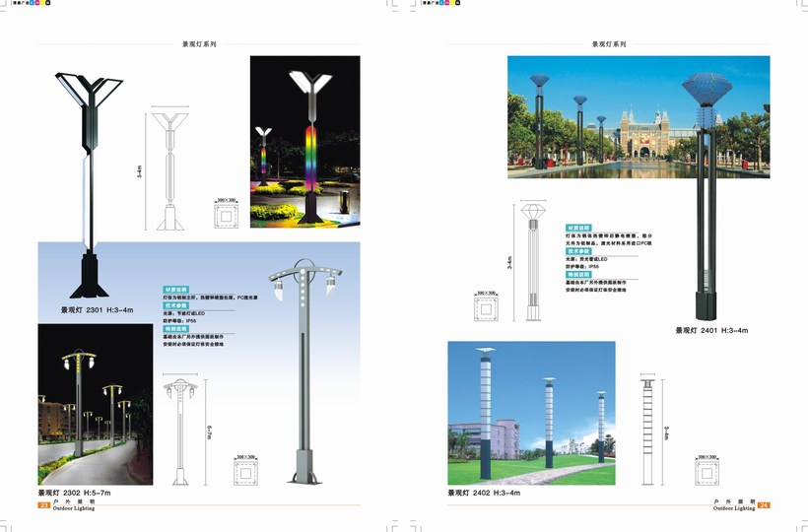Image resolution: width=808 pixels, height=532 pixels.
Task: Open the lawn column lamps daytime photo
Action: coord(531,412)
